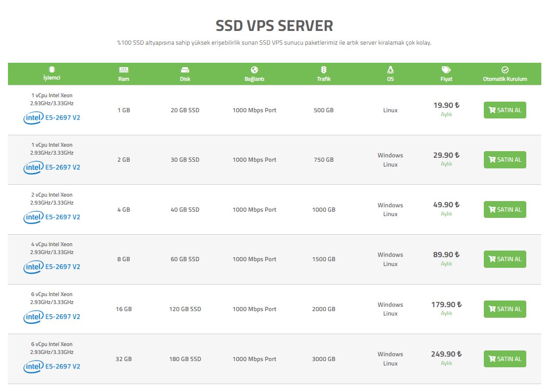The image size is (559, 392).
Task: Click the Disk column header label
Action: pyautogui.click(x=185, y=79)
